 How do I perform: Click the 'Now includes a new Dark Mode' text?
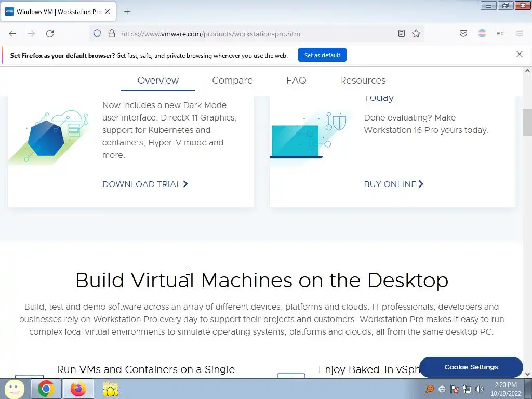pos(170,130)
